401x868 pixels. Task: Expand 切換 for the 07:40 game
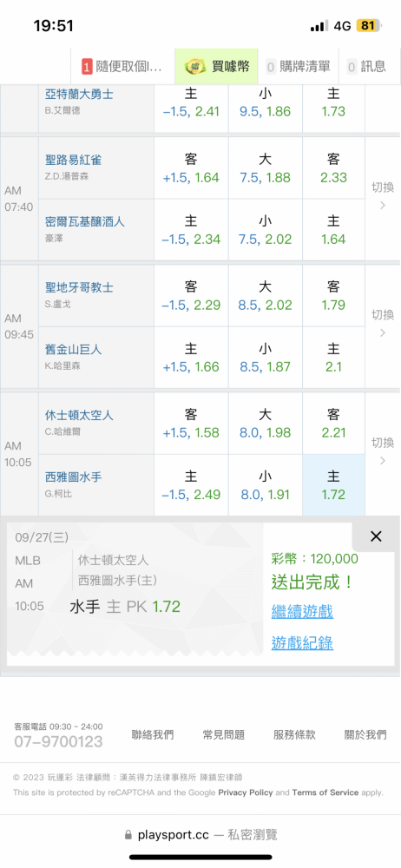tap(382, 196)
